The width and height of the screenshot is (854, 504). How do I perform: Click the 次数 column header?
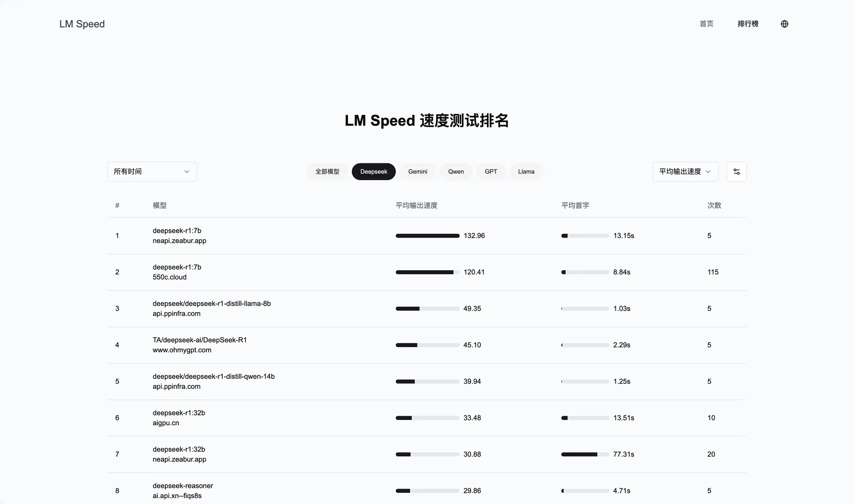pos(714,205)
